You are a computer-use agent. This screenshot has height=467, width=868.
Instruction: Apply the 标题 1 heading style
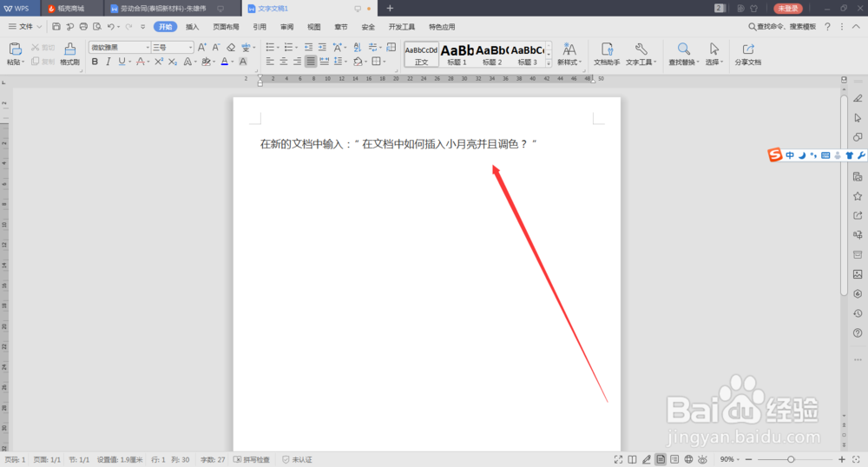tap(457, 54)
